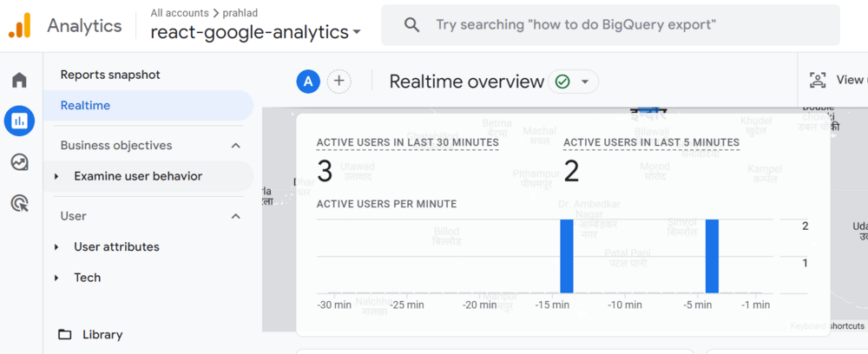This screenshot has width=868, height=354.
Task: Open the Home icon in sidebar
Action: coord(19,81)
